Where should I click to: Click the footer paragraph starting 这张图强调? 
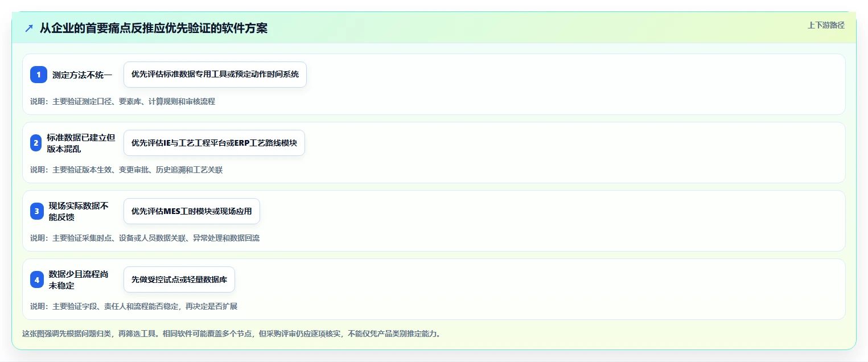point(231,334)
